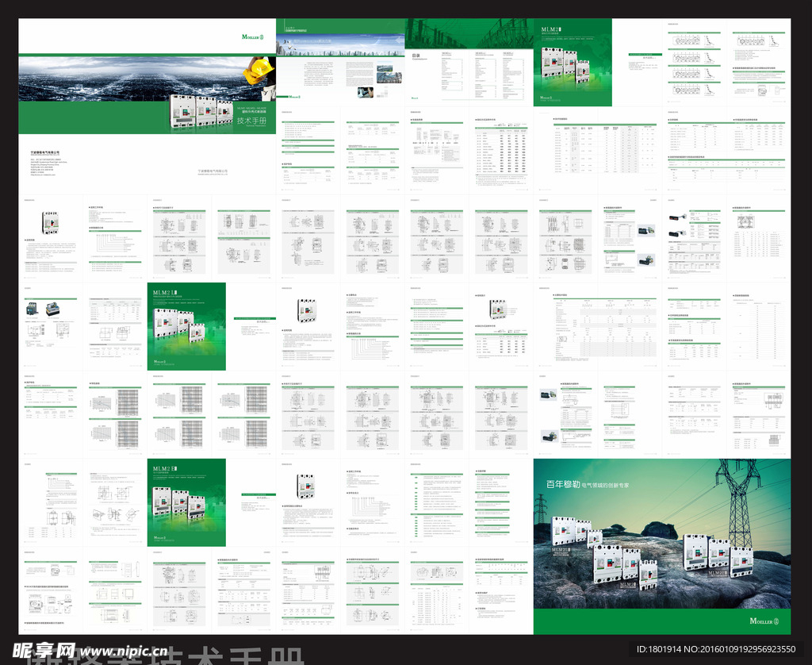Open the green MLM2L section cover page
This screenshot has height=665, width=812.
[x=186, y=326]
